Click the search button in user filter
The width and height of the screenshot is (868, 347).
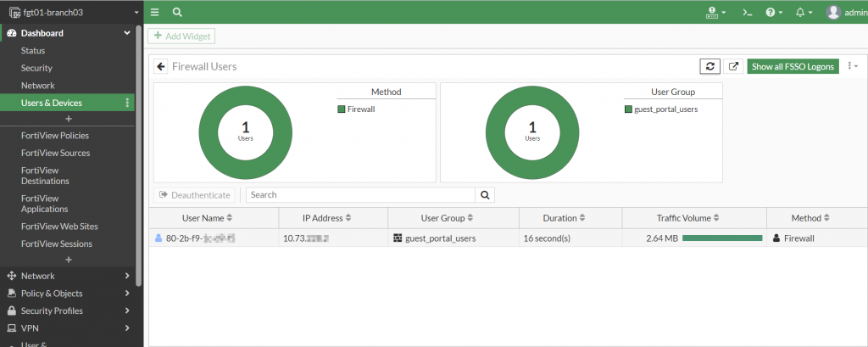[485, 194]
